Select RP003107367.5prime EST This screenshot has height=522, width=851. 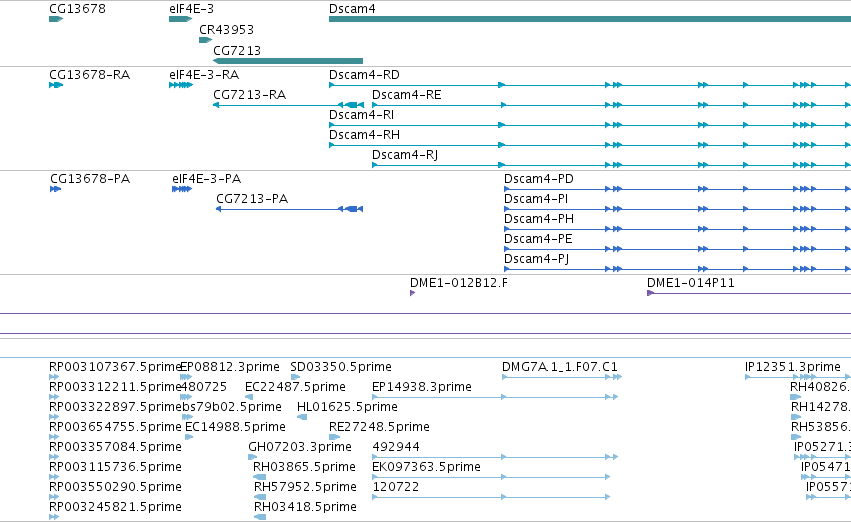(x=115, y=367)
